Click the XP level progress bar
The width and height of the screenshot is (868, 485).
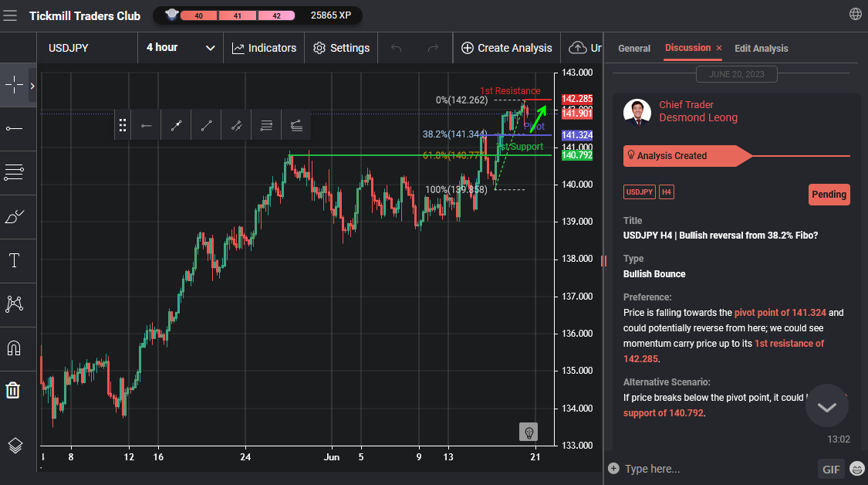tap(238, 15)
